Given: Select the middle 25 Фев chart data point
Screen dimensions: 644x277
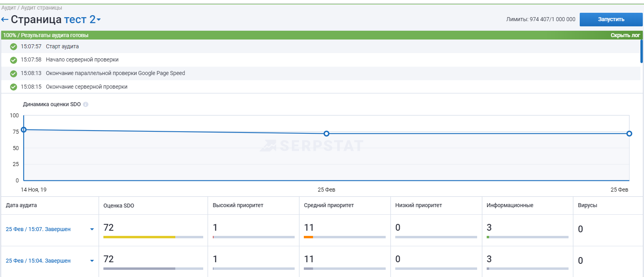Looking at the screenshot, I should pyautogui.click(x=327, y=134).
